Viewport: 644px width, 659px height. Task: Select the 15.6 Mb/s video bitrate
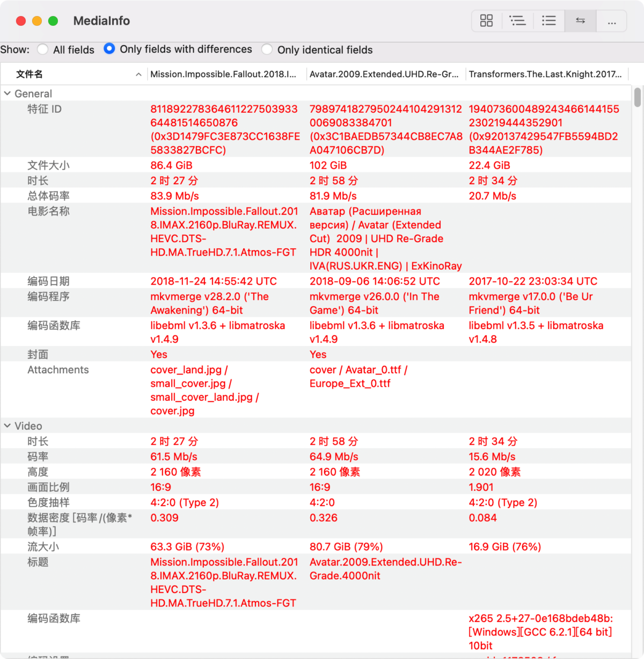click(x=492, y=457)
